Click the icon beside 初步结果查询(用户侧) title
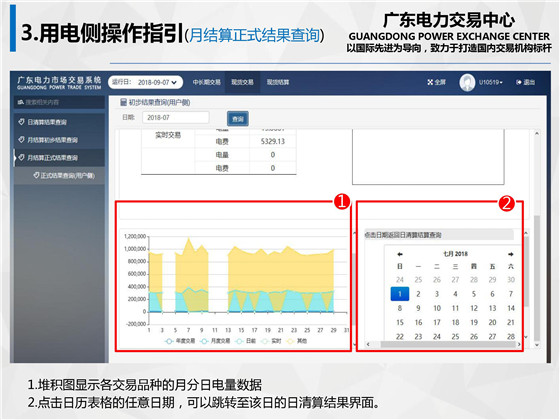This screenshot has width=560, height=420. (x=123, y=102)
